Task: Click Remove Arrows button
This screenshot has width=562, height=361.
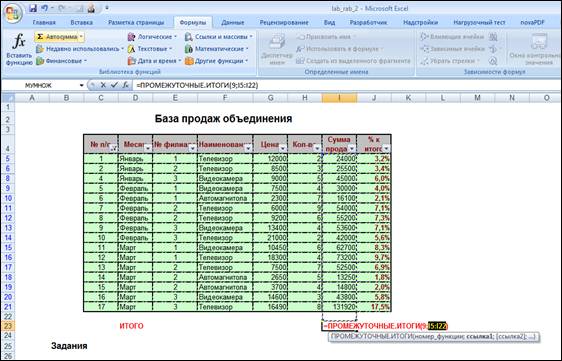Action: [x=450, y=61]
